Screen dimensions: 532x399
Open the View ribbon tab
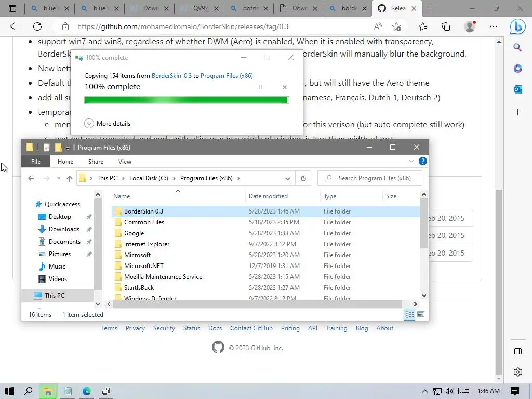pos(125,162)
